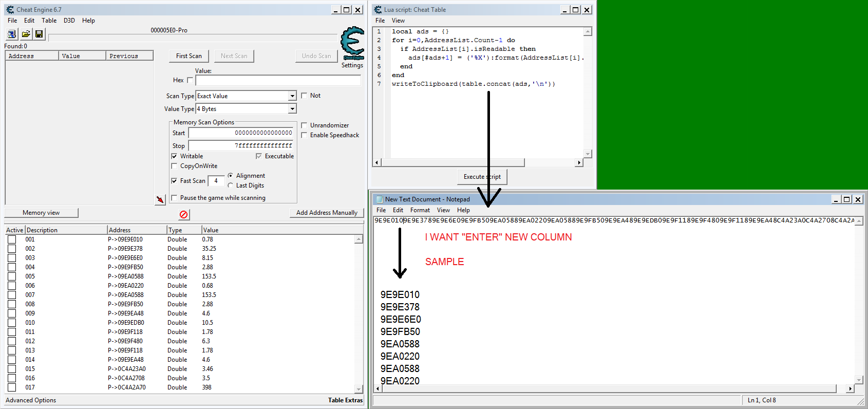The image size is (868, 409).
Task: Toggle the Enable Speedhack checkbox
Action: 304,135
